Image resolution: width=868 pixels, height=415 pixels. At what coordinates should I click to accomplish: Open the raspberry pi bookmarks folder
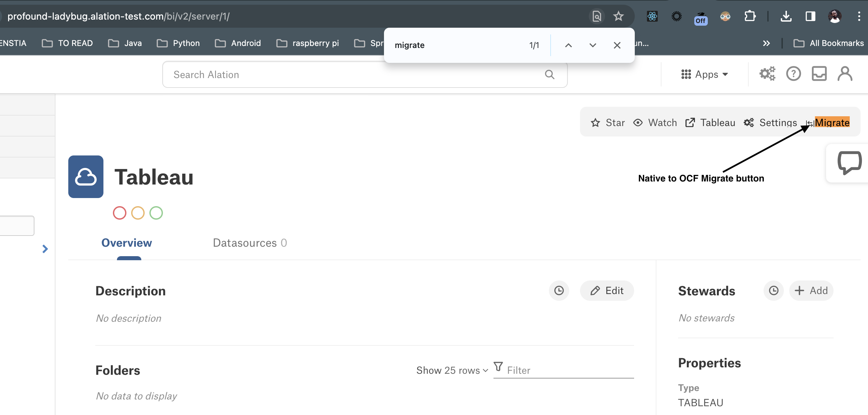(x=307, y=43)
